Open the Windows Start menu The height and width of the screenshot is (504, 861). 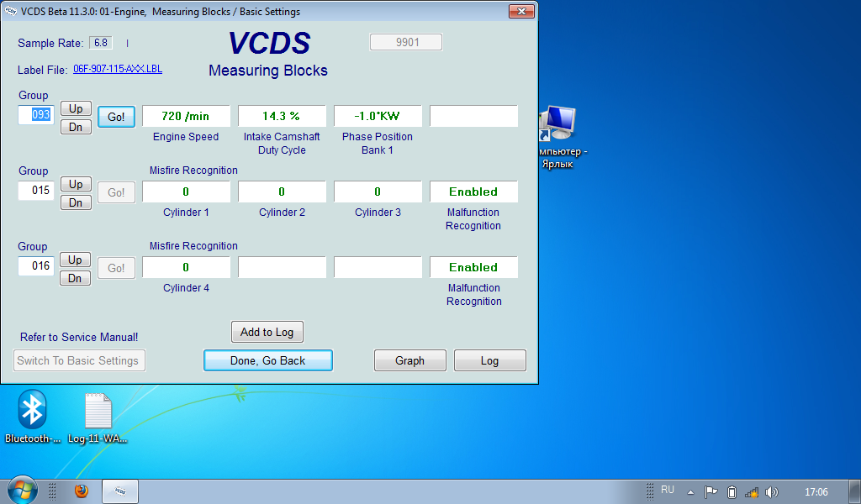point(22,490)
